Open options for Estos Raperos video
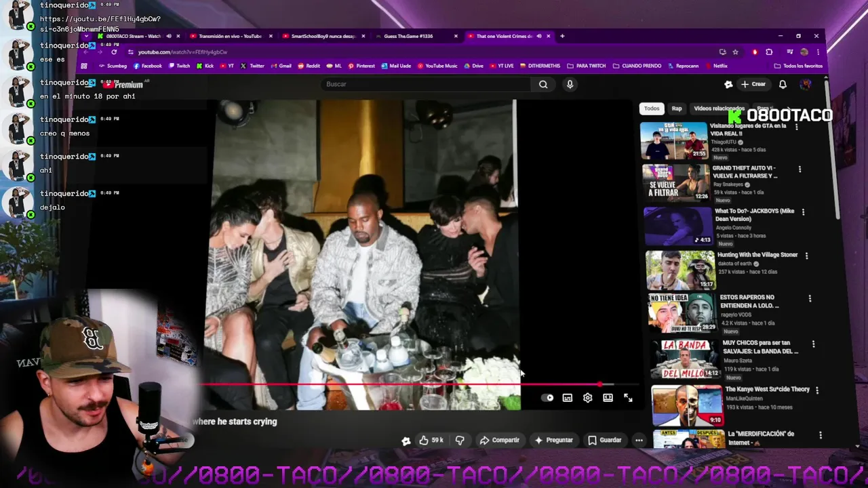868x488 pixels. [810, 298]
